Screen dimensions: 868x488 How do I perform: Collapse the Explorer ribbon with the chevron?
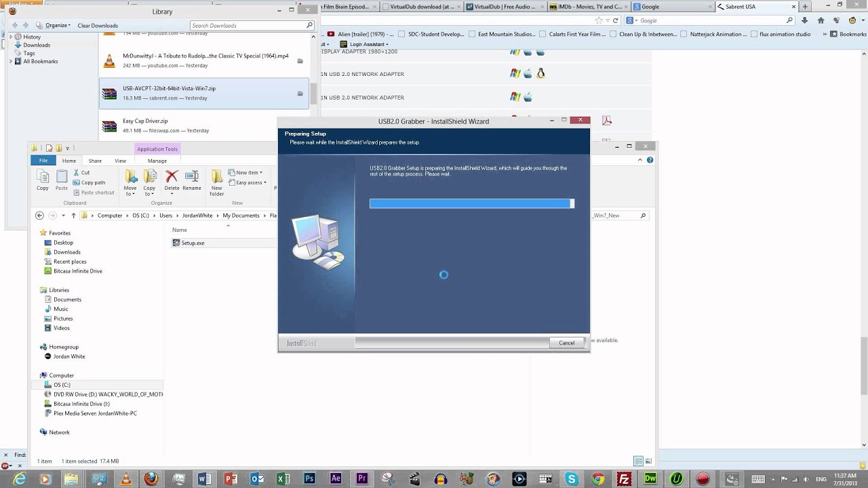tap(641, 160)
